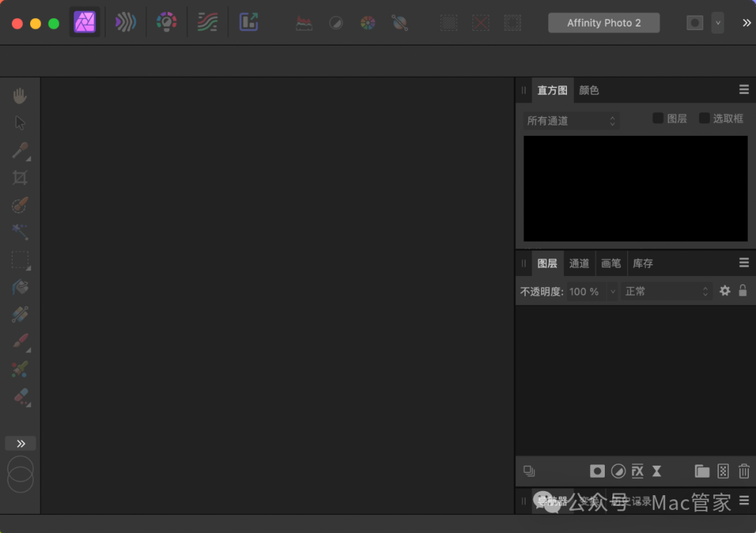756x533 pixels.
Task: Click the 不透明度 100 % field
Action: [592, 291]
